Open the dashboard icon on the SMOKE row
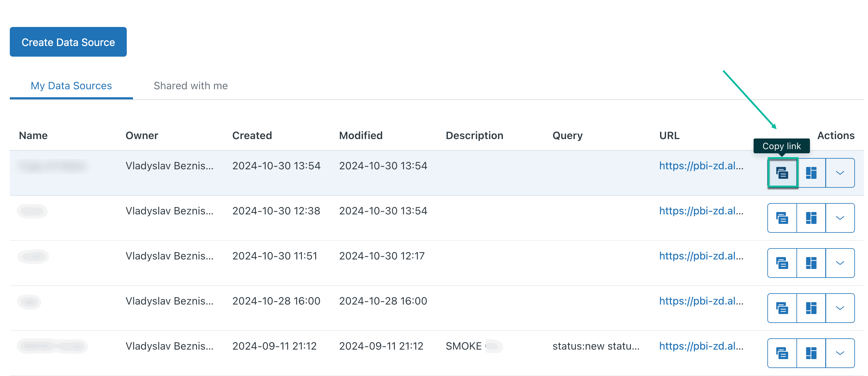Viewport: 868px width, 376px height. pos(811,353)
